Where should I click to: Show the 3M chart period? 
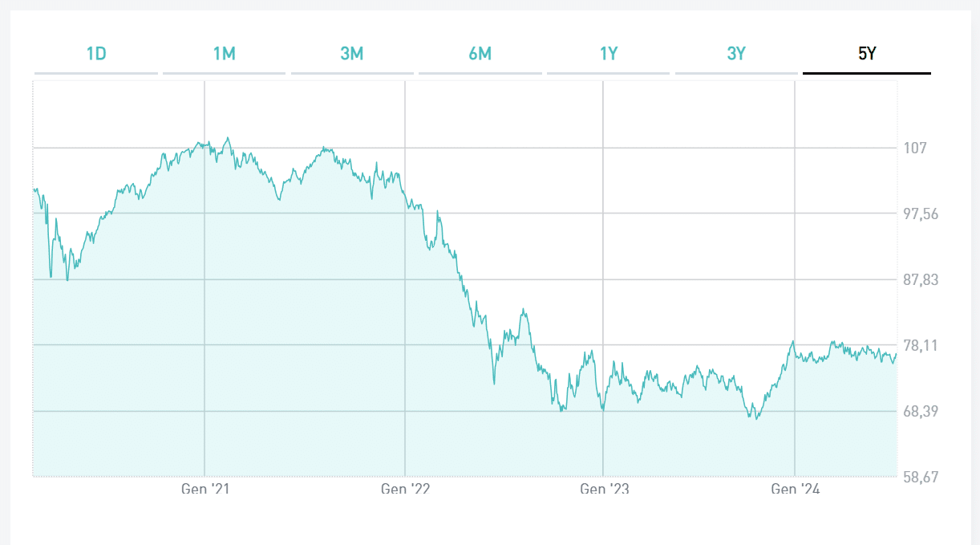click(x=352, y=55)
